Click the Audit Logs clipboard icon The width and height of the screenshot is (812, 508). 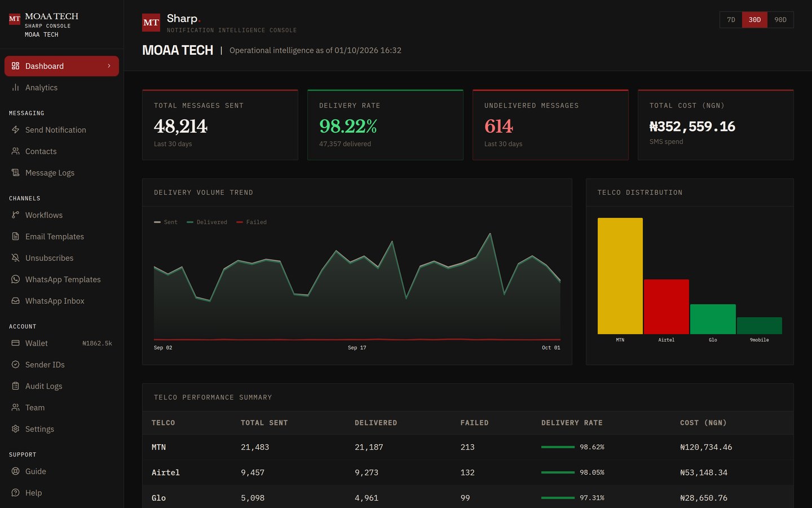(x=15, y=386)
